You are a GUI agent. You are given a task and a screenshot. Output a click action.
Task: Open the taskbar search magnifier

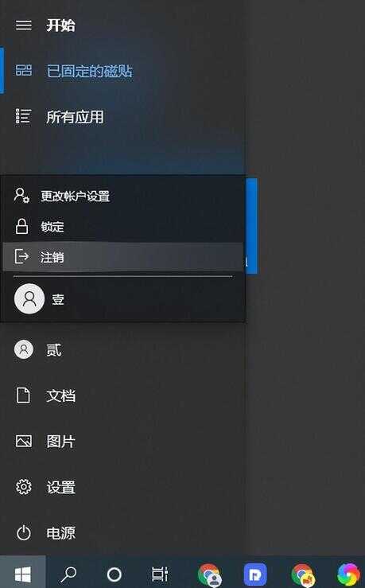coord(68,574)
